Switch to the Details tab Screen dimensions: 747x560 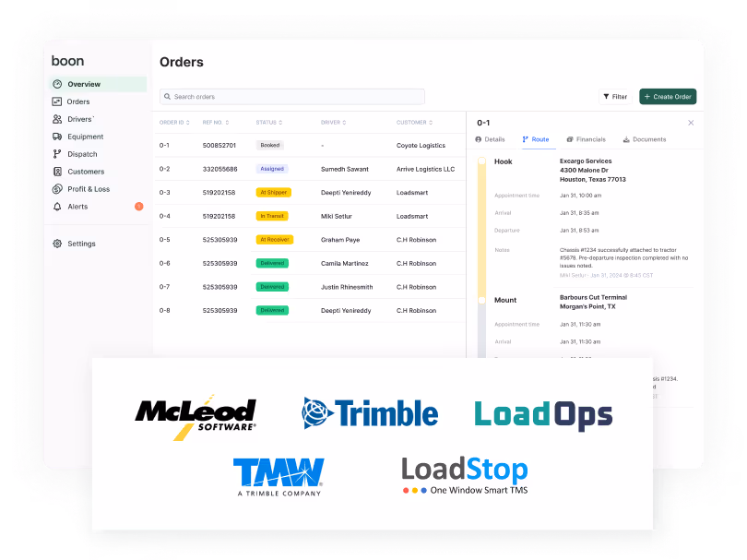point(491,139)
